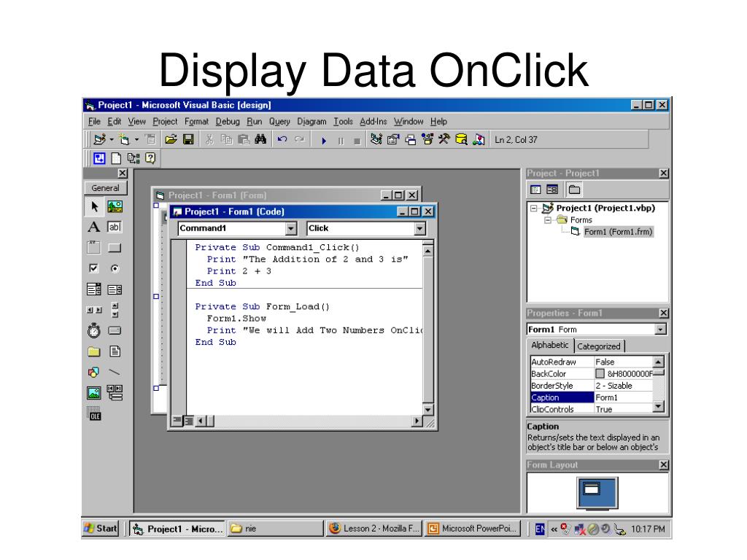Collapse the Forms folder node

pyautogui.click(x=548, y=220)
